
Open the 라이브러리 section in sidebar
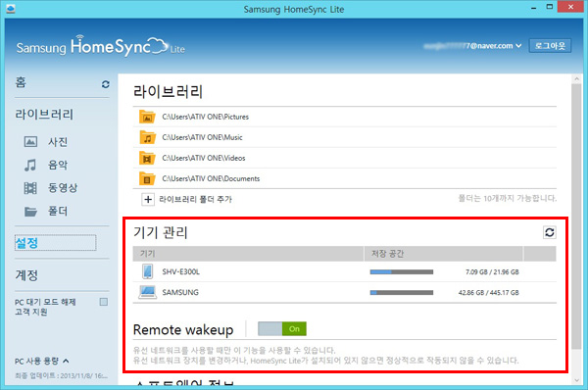44,115
